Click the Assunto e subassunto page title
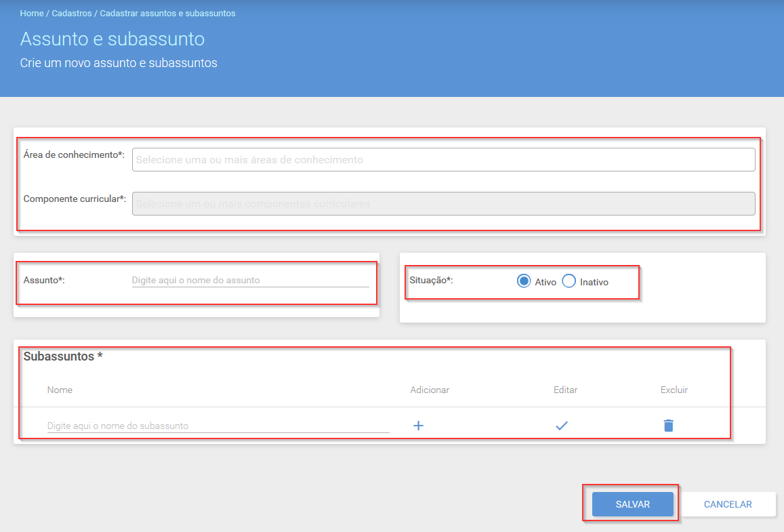This screenshot has height=532, width=784. (112, 39)
